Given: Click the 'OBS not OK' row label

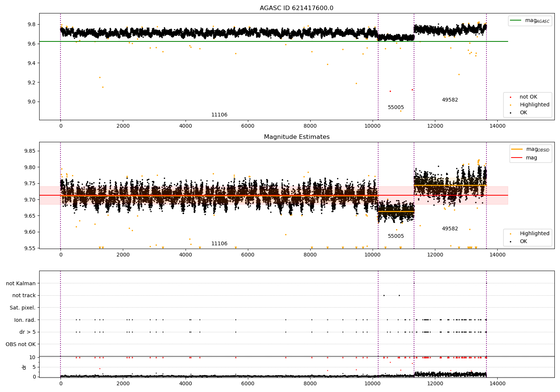Looking at the screenshot, I should 21,344.
